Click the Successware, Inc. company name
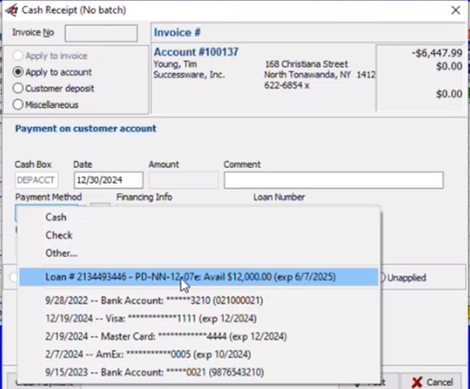The width and height of the screenshot is (470, 389). pos(189,75)
